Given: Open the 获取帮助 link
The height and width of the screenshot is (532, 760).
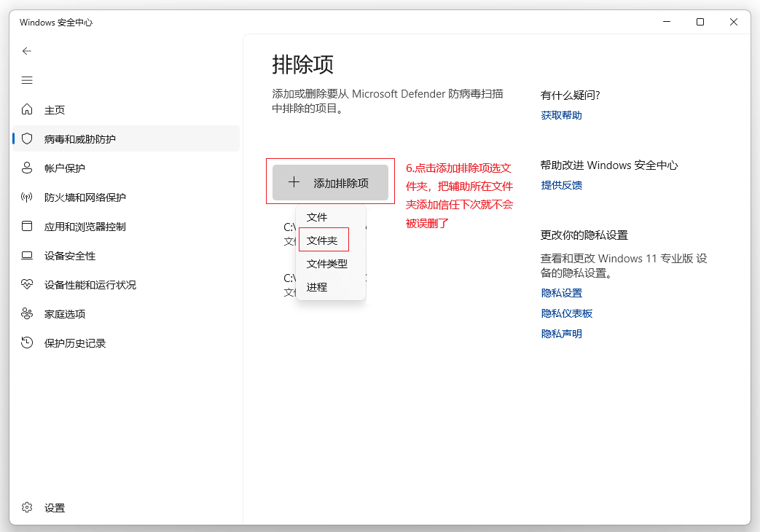Looking at the screenshot, I should tap(561, 114).
